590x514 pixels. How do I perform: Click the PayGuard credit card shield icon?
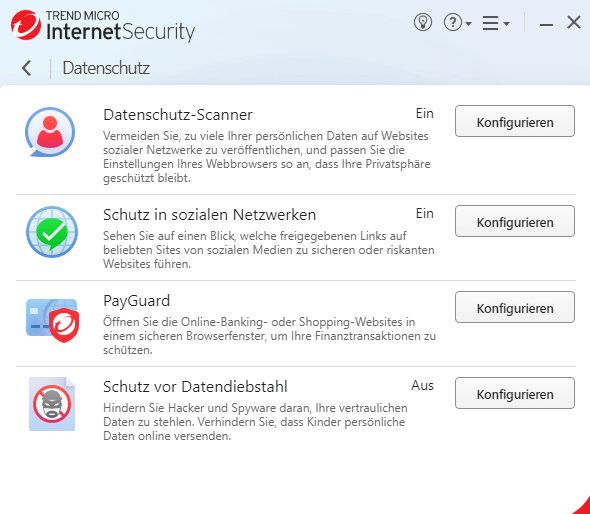tap(52, 321)
